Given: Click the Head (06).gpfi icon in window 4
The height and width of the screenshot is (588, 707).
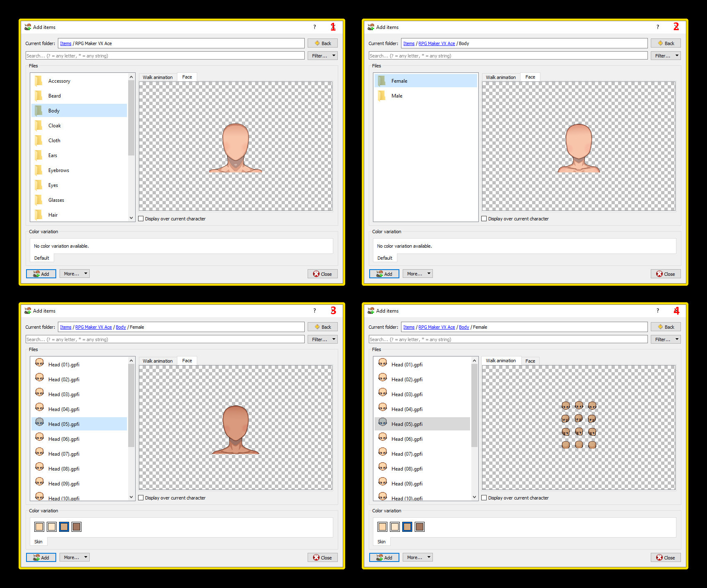Looking at the screenshot, I should point(383,437).
